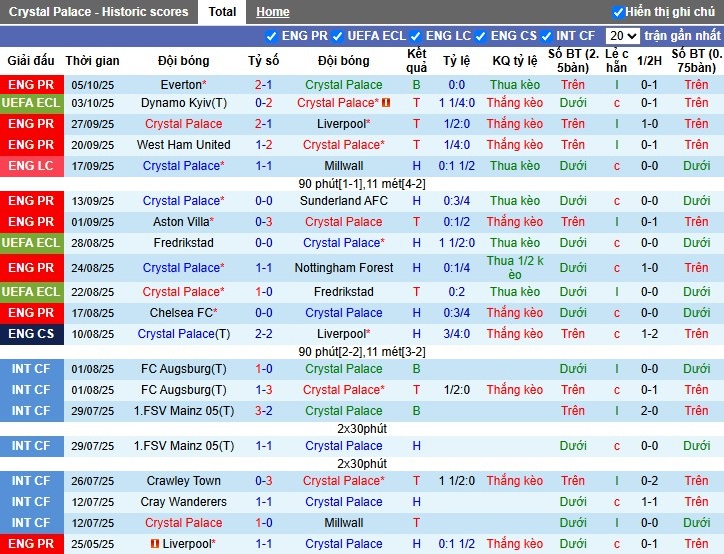724x554 pixels.
Task: Select the Total tab
Action: [222, 12]
